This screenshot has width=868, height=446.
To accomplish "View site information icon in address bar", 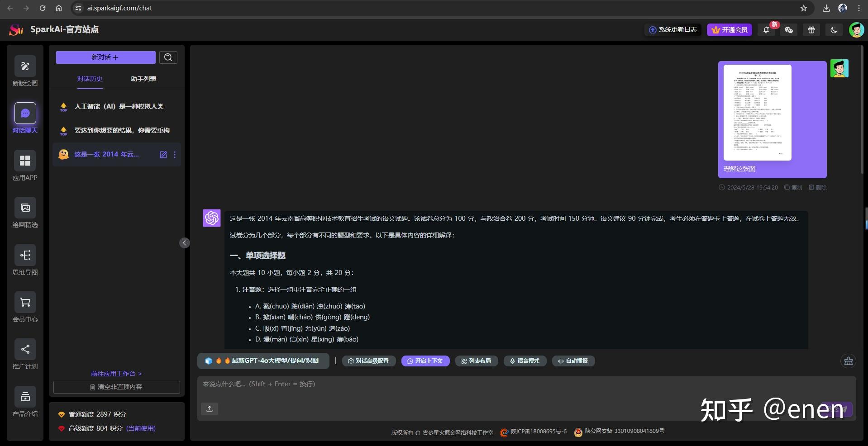I will click(x=78, y=8).
